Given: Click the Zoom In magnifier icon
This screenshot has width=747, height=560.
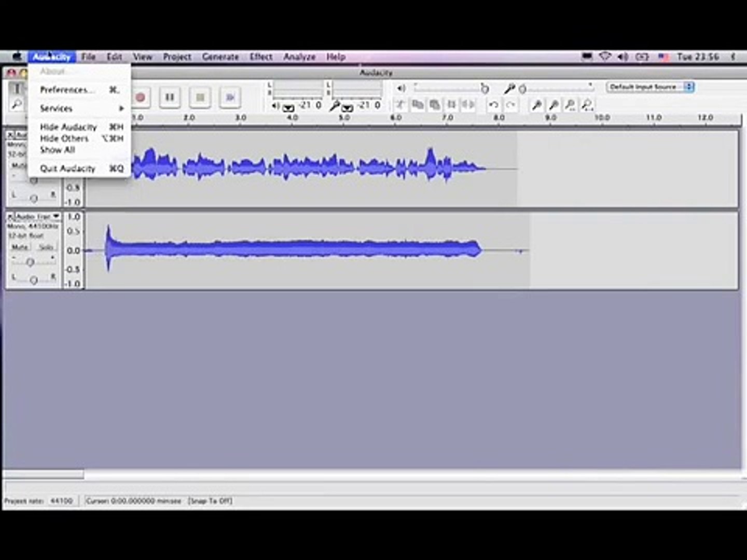Looking at the screenshot, I should click(x=537, y=105).
